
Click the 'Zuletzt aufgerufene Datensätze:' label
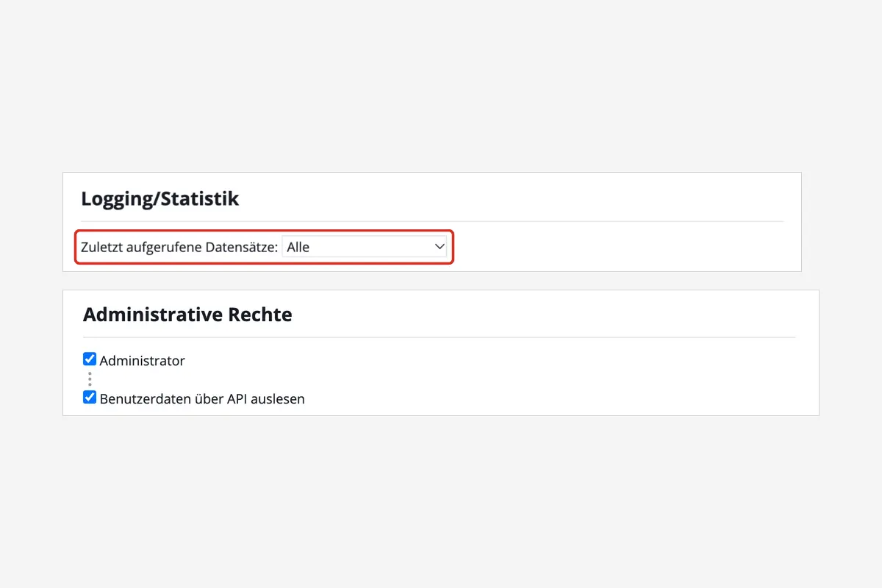179,248
